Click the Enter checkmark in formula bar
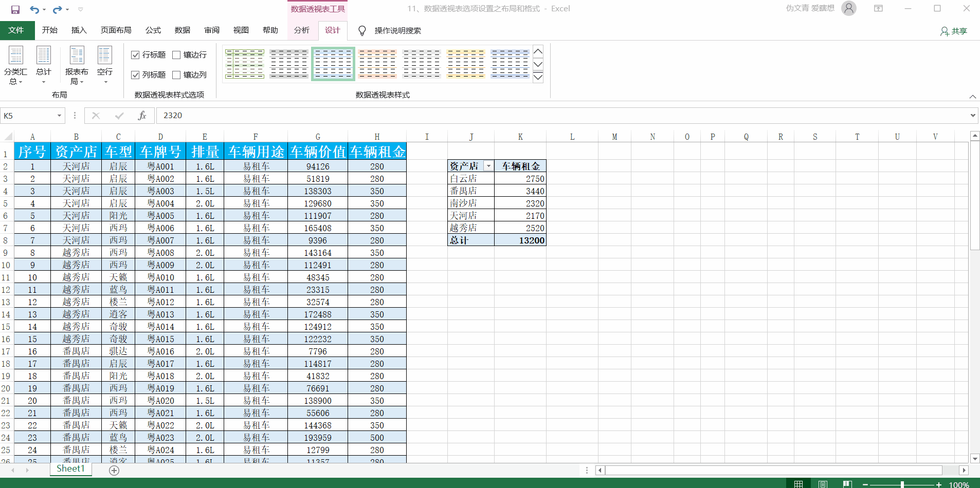This screenshot has height=488, width=980. point(119,116)
